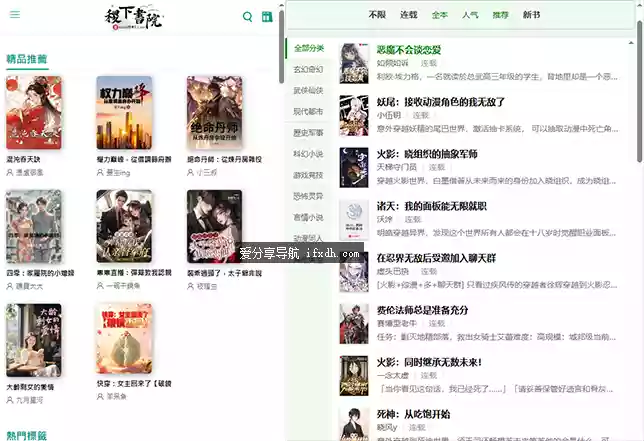Image resolution: width=644 pixels, height=441 pixels.
Task: Click description under 在忍界无敌后受邀加入聊天群
Action: 497,285
